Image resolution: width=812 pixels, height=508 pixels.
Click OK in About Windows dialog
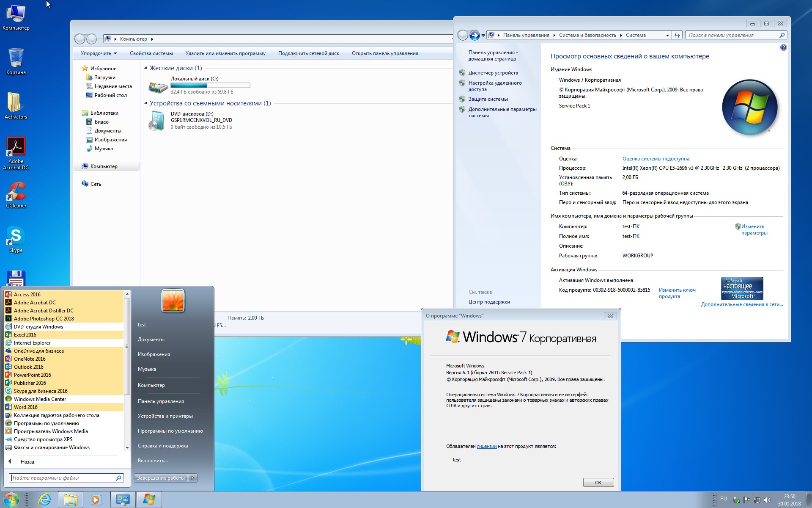pyautogui.click(x=598, y=483)
